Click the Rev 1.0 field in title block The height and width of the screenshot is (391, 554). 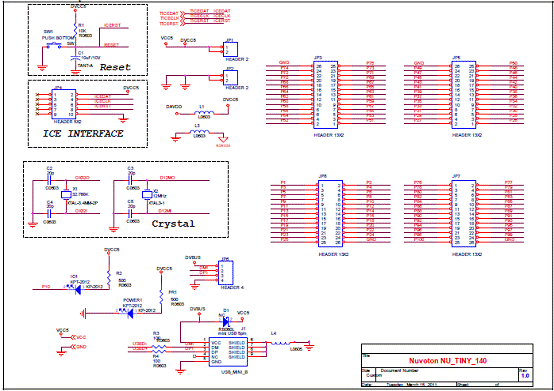tap(525, 374)
